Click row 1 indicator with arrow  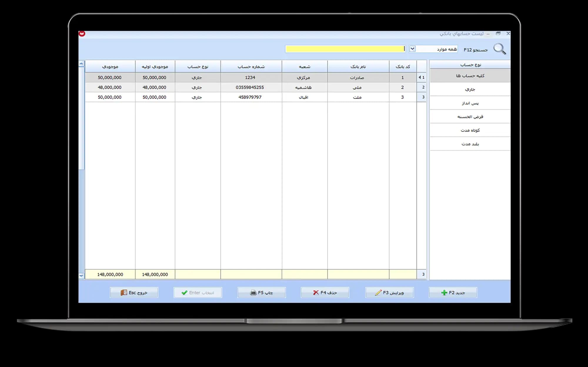coord(422,77)
